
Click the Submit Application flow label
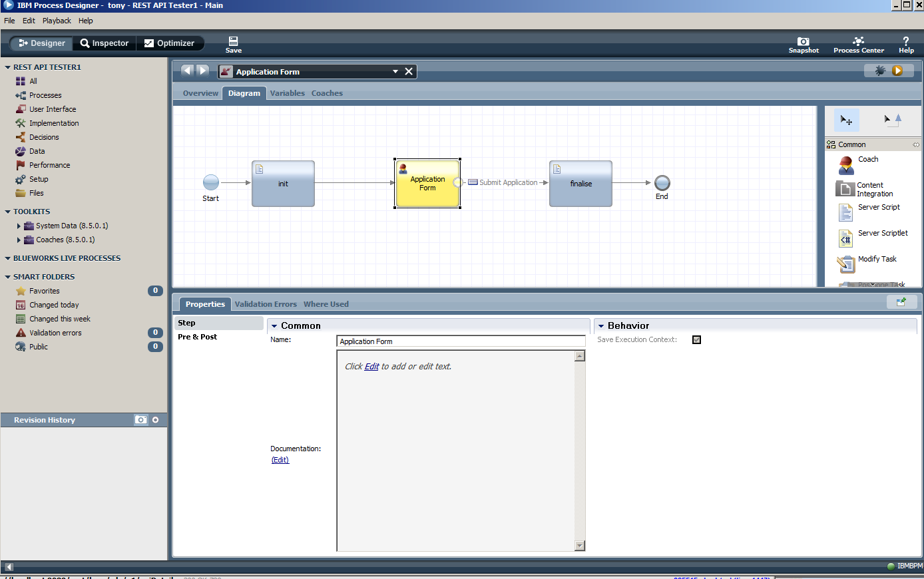tap(509, 182)
